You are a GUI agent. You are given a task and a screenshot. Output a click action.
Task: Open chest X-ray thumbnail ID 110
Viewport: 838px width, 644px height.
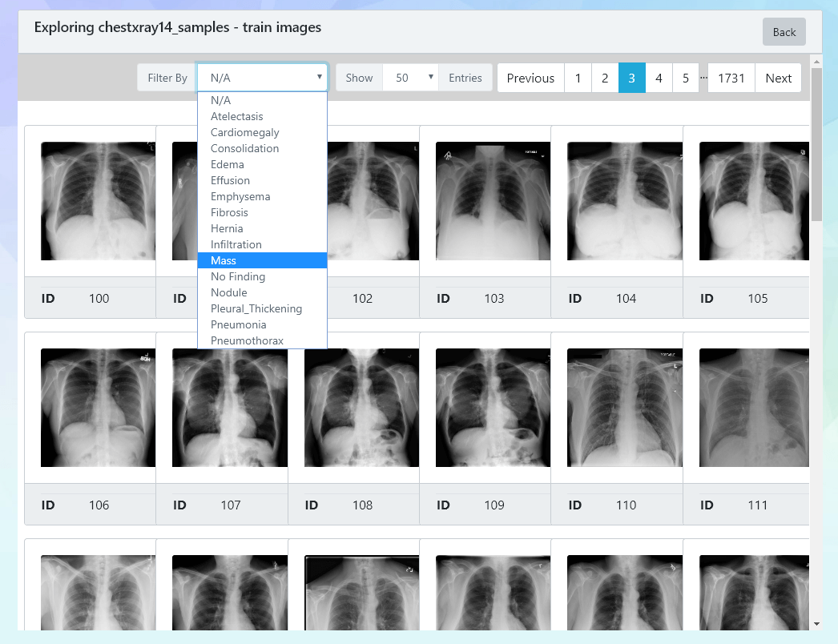coord(625,408)
